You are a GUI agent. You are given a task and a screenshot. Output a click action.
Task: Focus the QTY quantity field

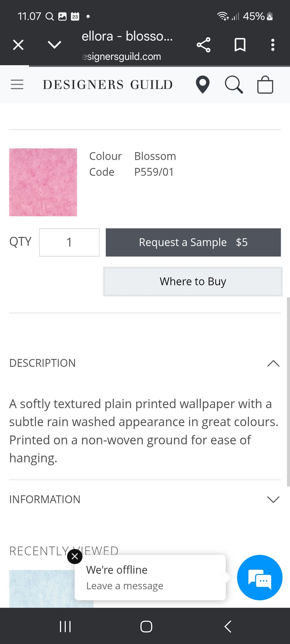69,242
